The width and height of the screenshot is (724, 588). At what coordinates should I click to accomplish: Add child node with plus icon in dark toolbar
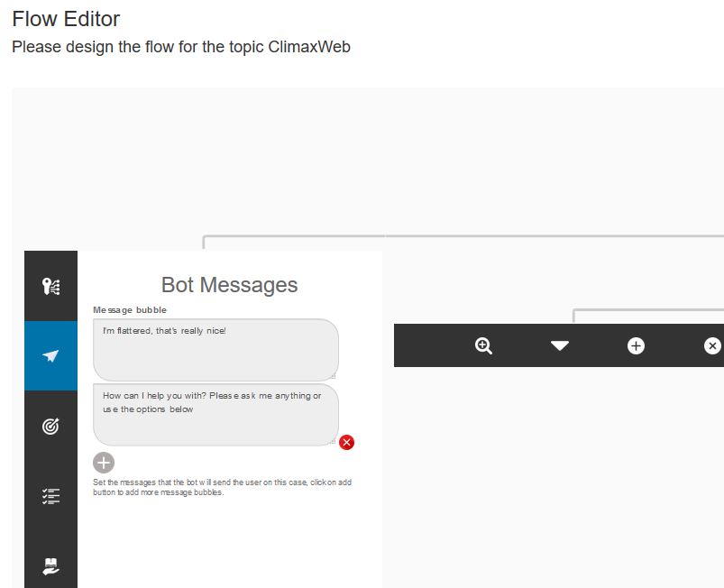coord(636,345)
